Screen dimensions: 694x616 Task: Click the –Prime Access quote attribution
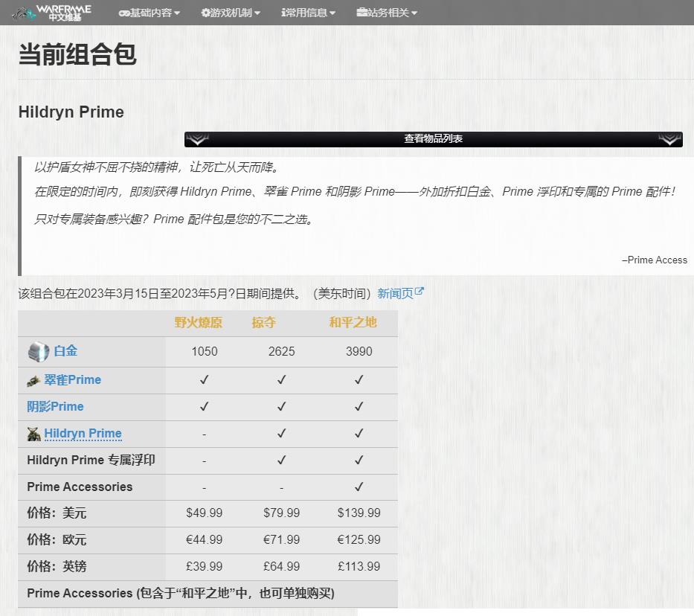(x=655, y=260)
